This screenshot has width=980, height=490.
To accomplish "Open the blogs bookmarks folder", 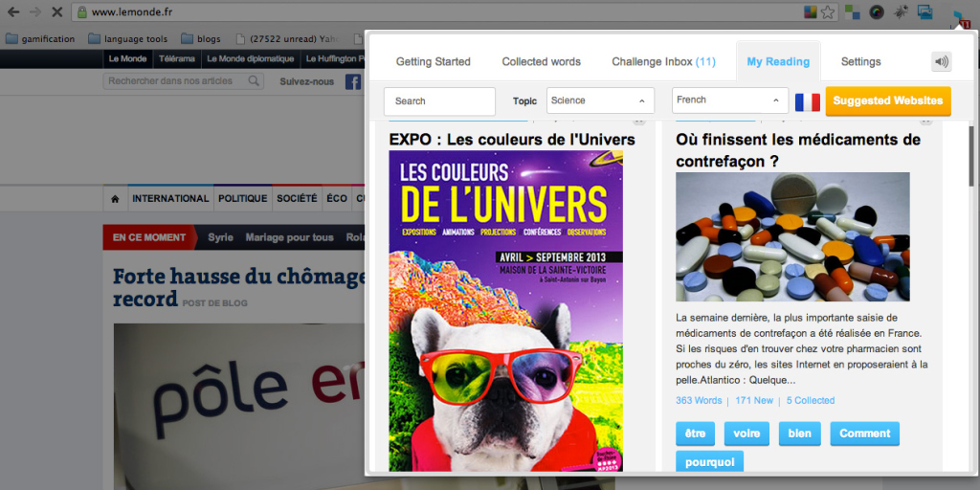I will (x=201, y=38).
